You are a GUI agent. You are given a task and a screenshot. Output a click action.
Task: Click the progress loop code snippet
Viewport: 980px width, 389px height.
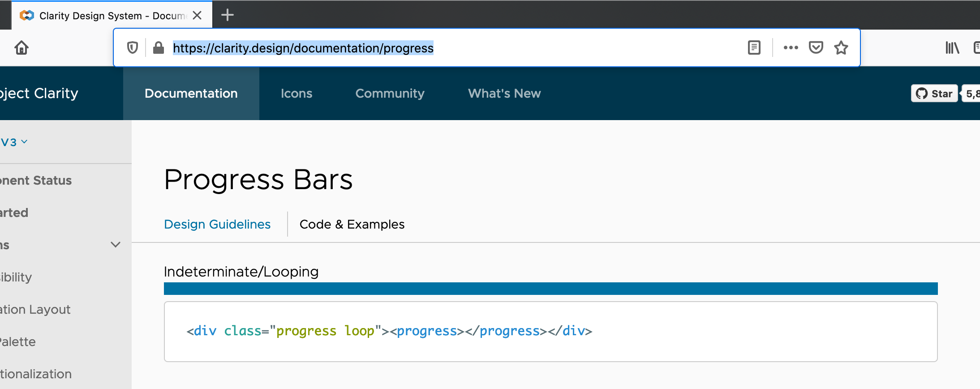[551, 332]
